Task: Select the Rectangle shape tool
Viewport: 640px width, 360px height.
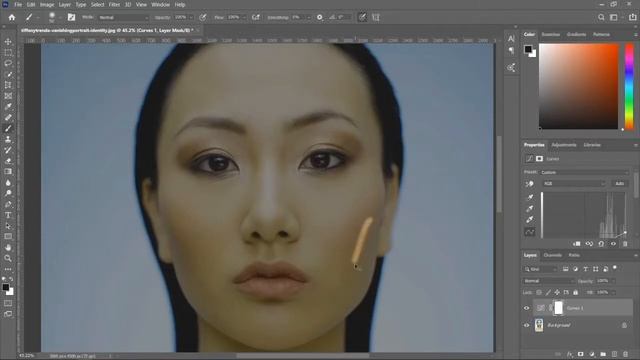Action: click(8, 237)
